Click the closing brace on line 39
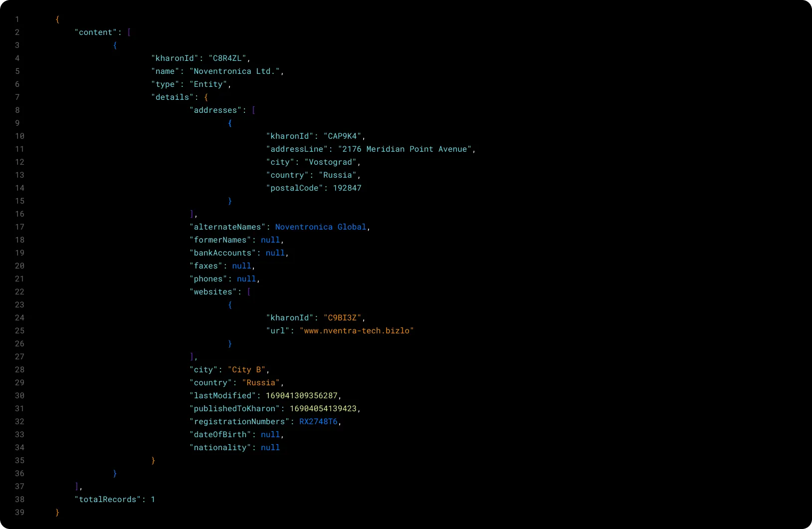 57,513
